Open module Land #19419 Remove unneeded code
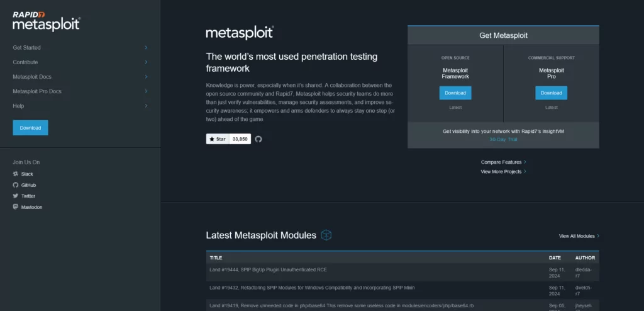The image size is (644, 311). 341,306
